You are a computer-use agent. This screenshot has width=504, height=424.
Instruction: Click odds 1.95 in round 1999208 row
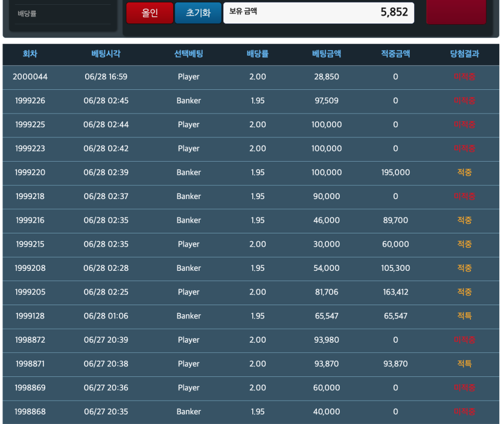click(258, 268)
